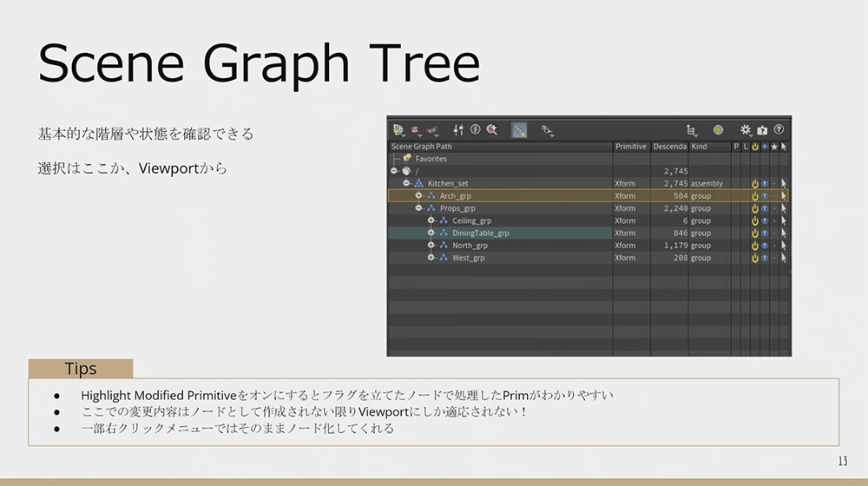Click the Favorites star icon in tree

pos(407,159)
